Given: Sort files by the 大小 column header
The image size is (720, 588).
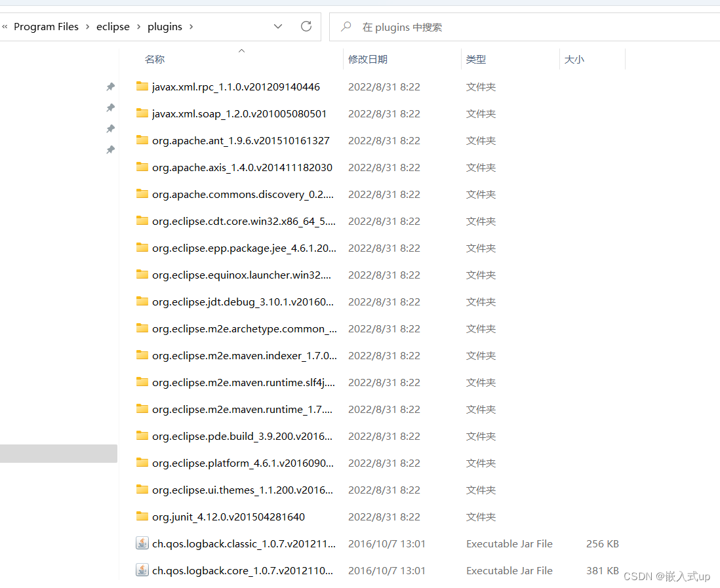Looking at the screenshot, I should click(574, 59).
